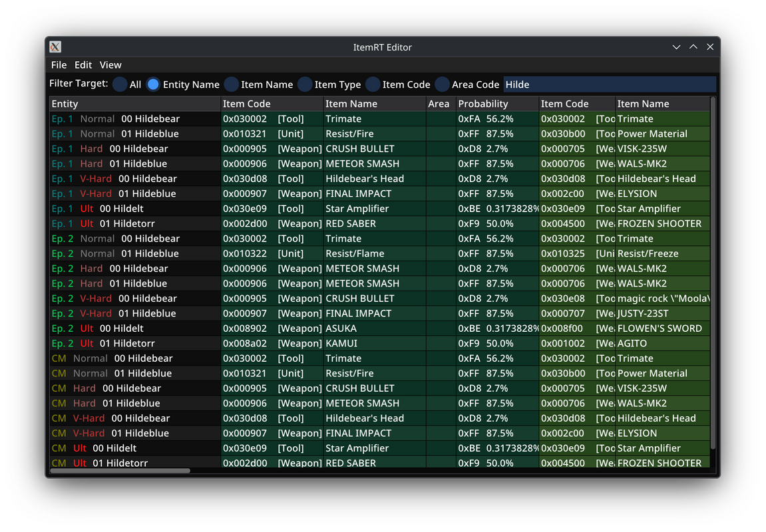
Task: Minimize the ItemRT Editor window
Action: point(676,47)
